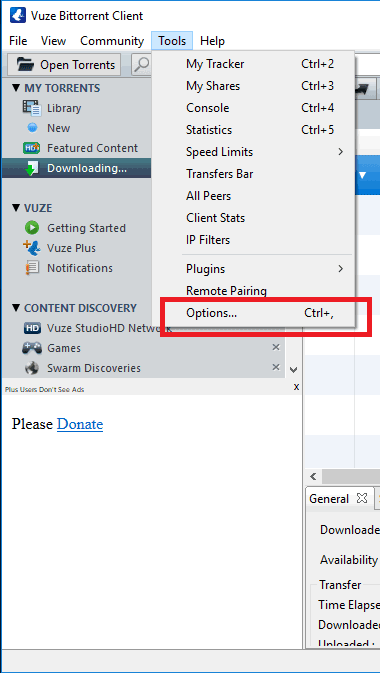380x673 pixels.
Task: Click the Open Torrents button
Action: 64,64
